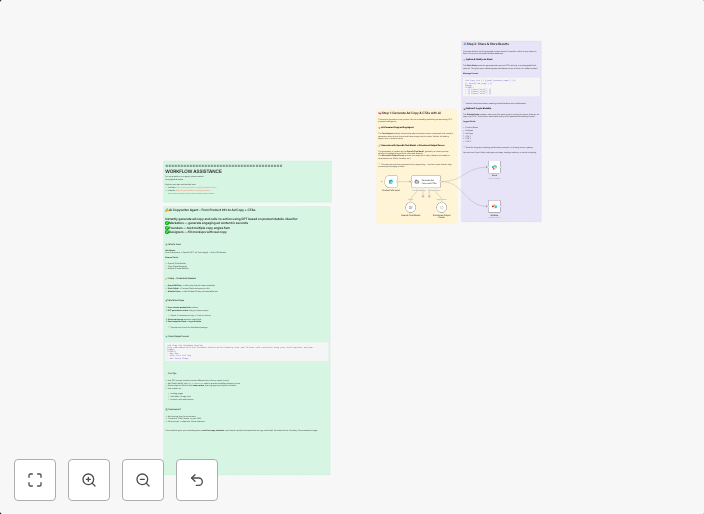Open the LinkedIn link in assistance note
Viewport: 704px width, 514px height.
[193, 190]
